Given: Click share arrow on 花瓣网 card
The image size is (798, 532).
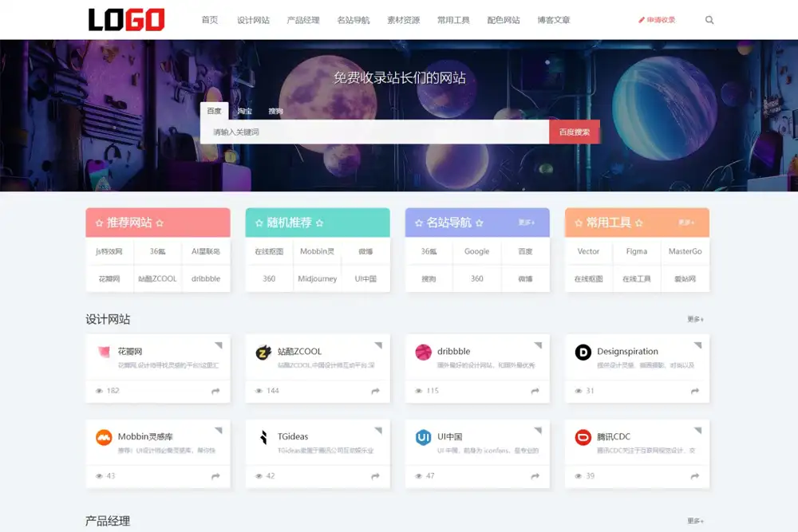Looking at the screenshot, I should [x=215, y=391].
